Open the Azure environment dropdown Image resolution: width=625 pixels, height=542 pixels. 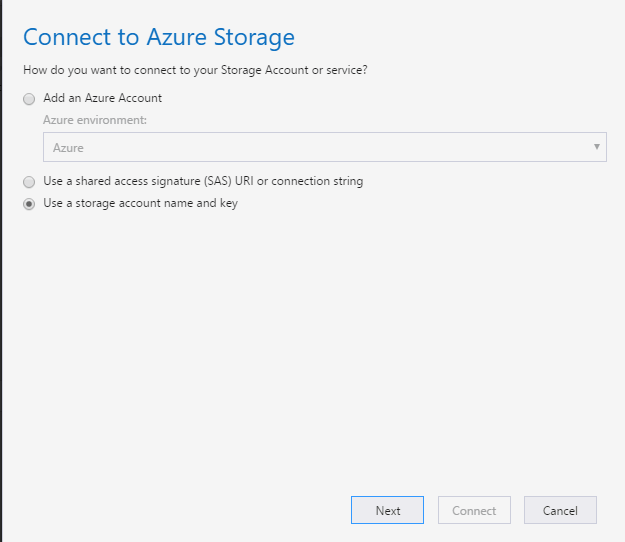tap(324, 147)
